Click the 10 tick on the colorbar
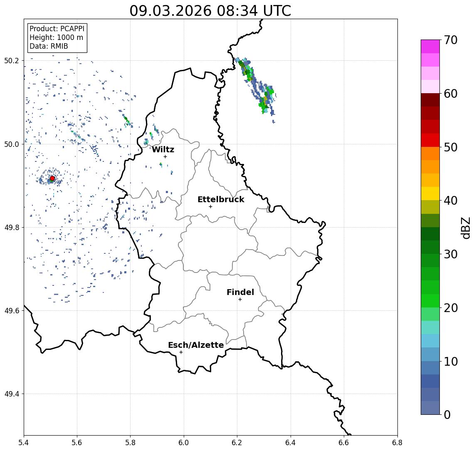This screenshot has width=476, height=451. [x=451, y=361]
